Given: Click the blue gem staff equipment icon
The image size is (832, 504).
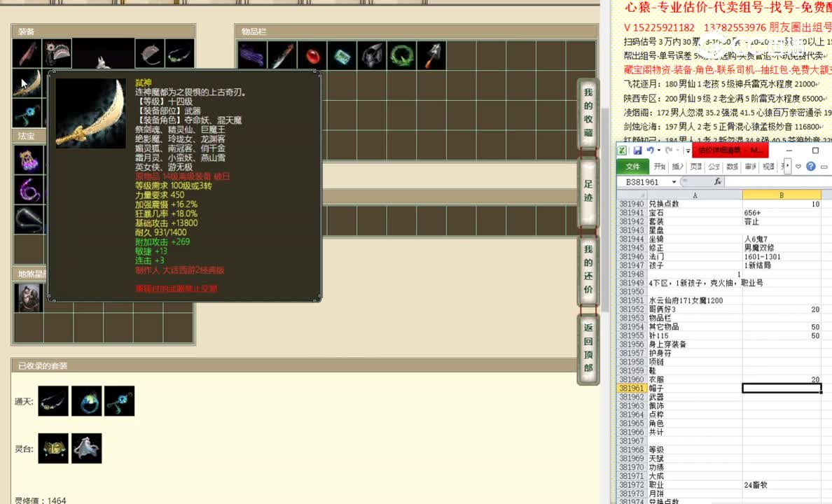Looking at the screenshot, I should tap(27, 113).
